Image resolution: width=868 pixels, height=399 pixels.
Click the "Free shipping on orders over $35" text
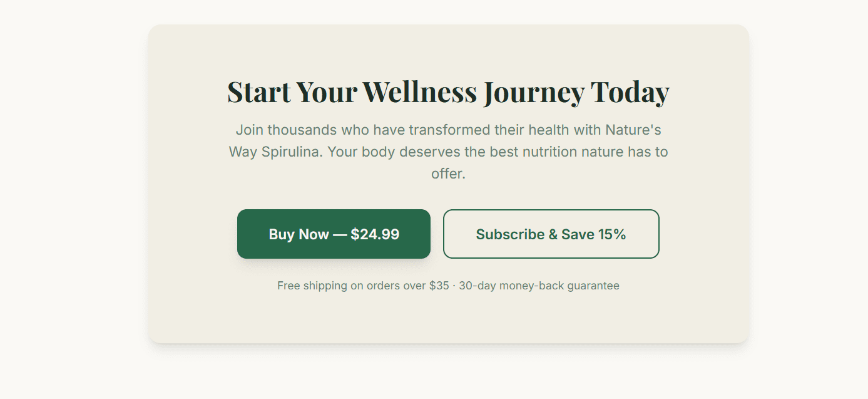[x=363, y=286]
